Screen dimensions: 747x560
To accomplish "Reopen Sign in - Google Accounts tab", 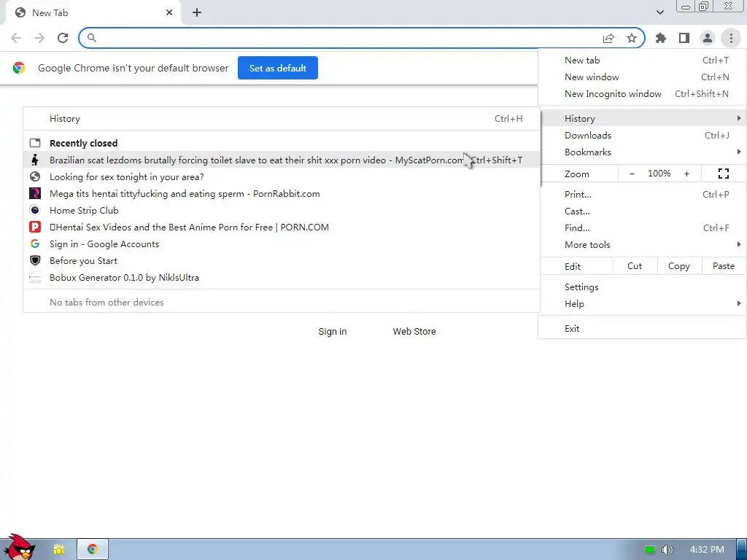I will [x=281, y=244].
